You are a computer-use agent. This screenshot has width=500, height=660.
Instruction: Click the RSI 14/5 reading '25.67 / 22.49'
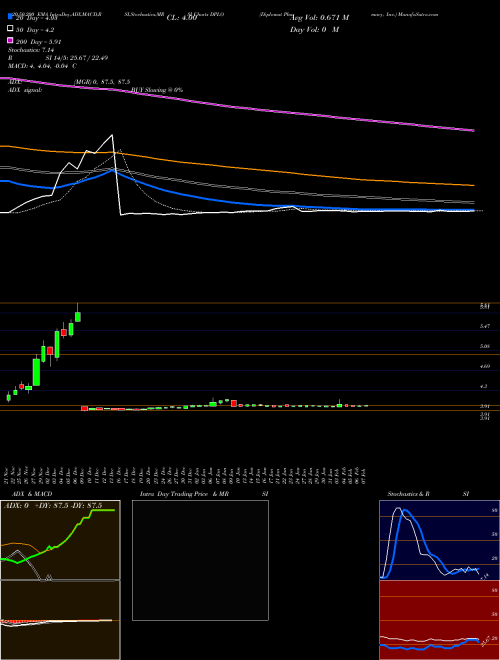(x=87, y=58)
